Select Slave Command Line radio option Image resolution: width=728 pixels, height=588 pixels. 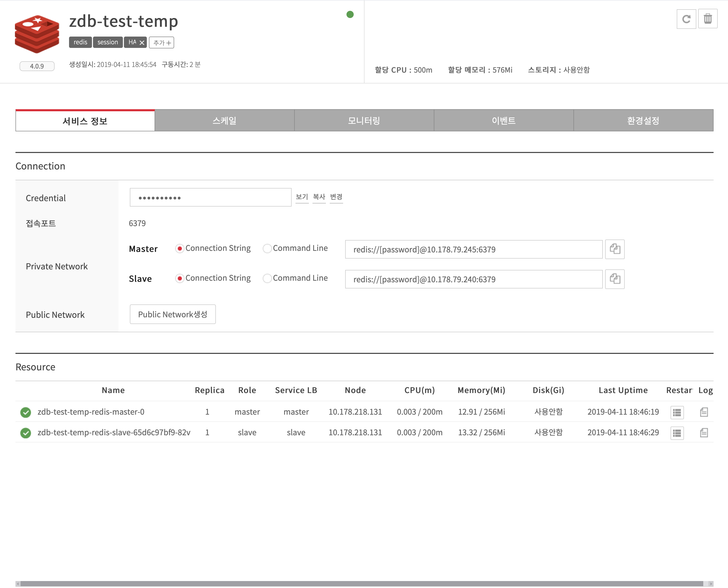click(267, 278)
